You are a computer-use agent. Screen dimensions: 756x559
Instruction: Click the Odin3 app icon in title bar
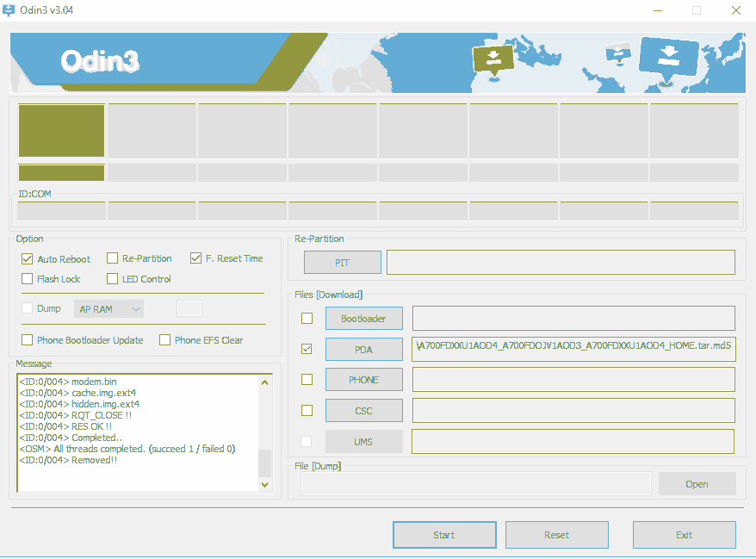point(9,9)
